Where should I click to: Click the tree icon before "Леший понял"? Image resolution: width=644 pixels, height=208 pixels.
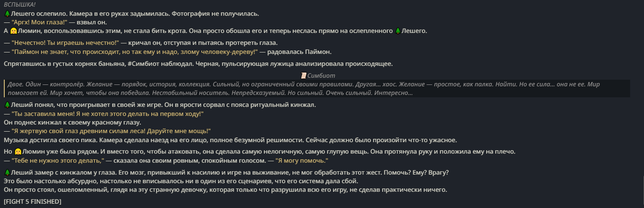pyautogui.click(x=7, y=104)
